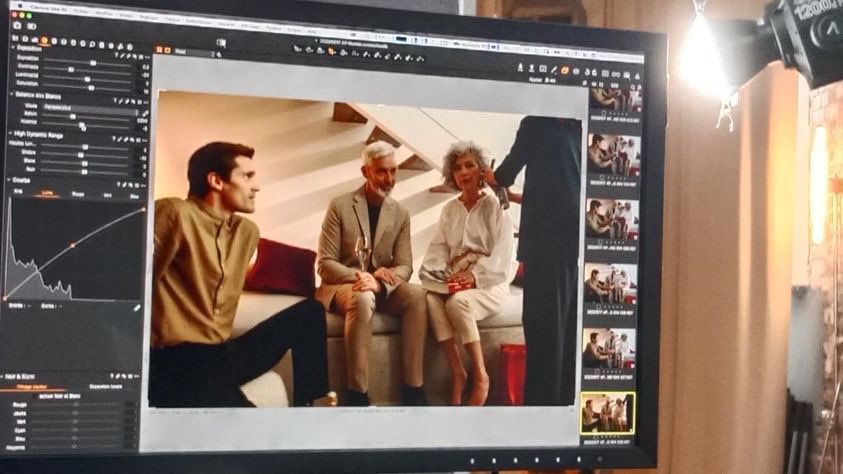Switch to the Luma curve tab
This screenshot has height=474, width=843.
tap(47, 192)
